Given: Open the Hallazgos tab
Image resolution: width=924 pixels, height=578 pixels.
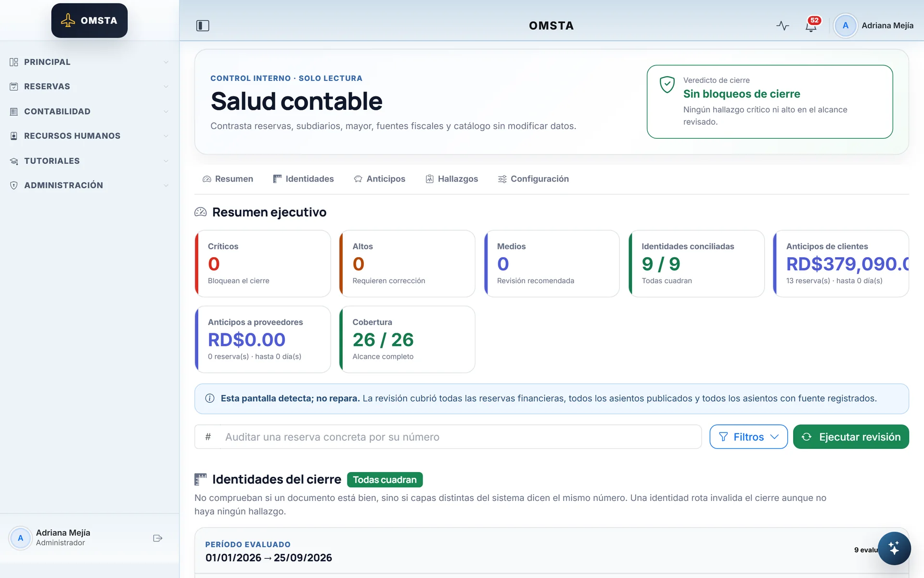Looking at the screenshot, I should [x=452, y=179].
